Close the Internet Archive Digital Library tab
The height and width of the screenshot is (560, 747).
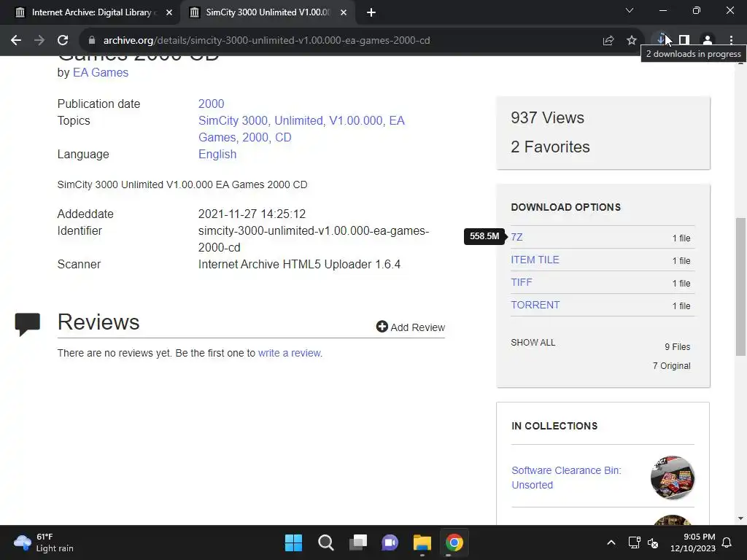(169, 13)
